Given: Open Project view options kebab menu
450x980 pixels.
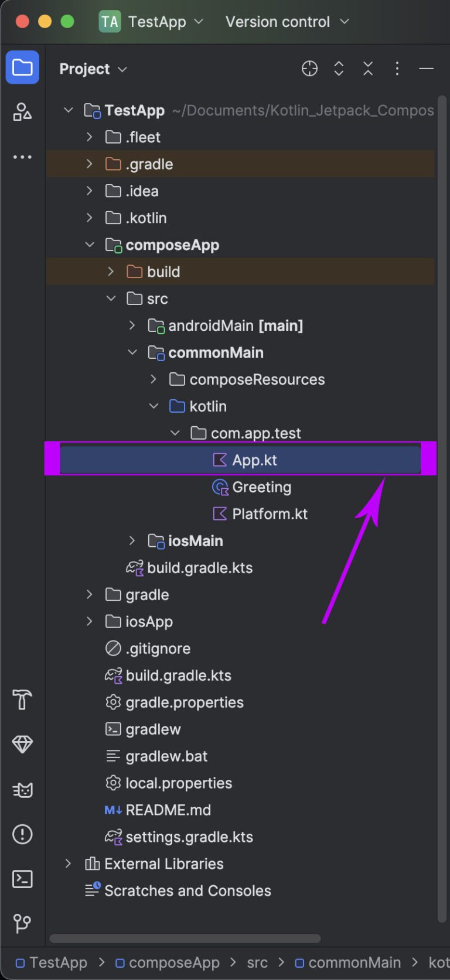Looking at the screenshot, I should (x=397, y=68).
